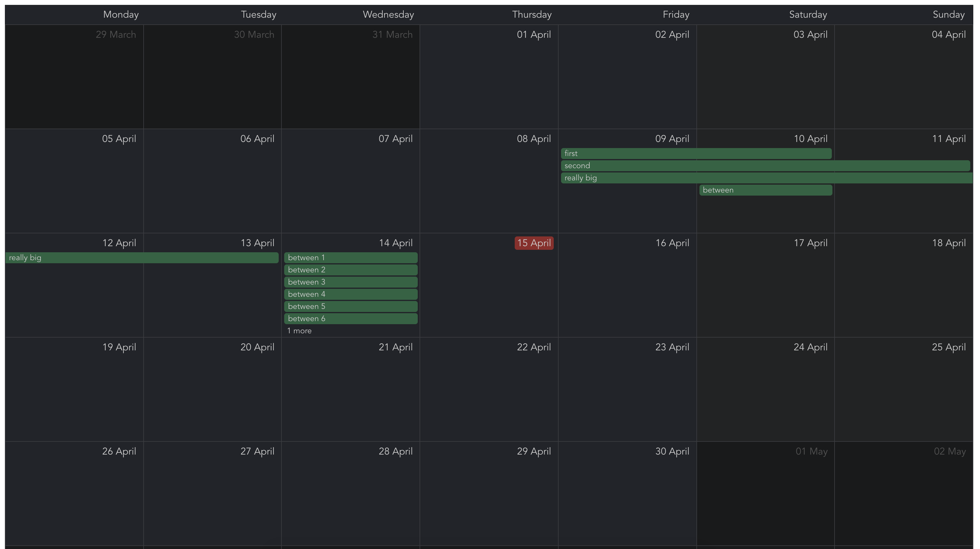Select the 'between 3' event
This screenshot has width=980, height=549.
(x=350, y=282)
